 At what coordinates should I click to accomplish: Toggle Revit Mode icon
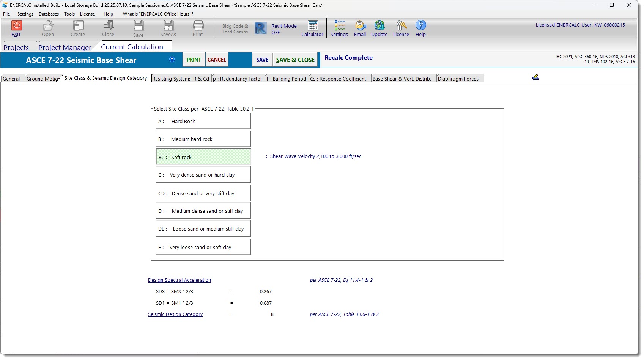tap(261, 28)
